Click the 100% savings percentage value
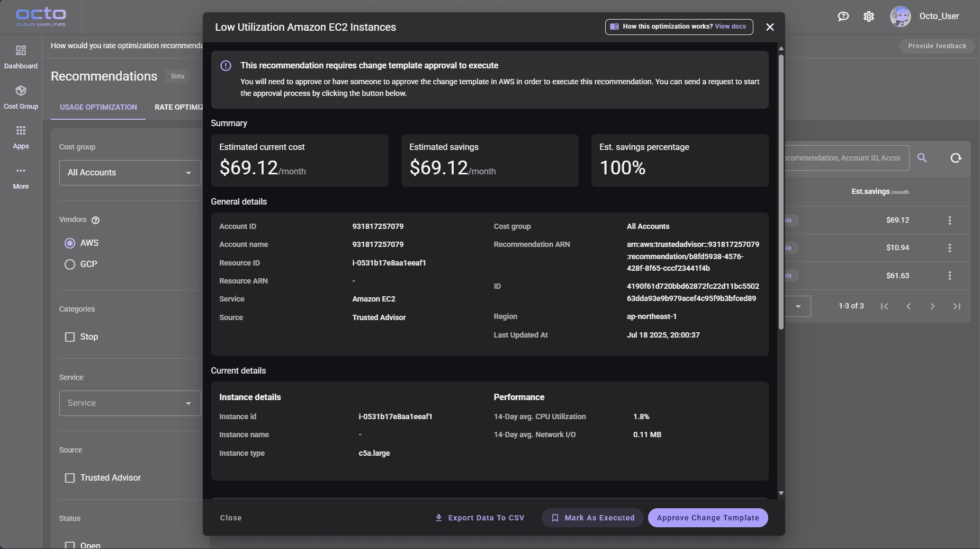980x549 pixels. coord(623,168)
